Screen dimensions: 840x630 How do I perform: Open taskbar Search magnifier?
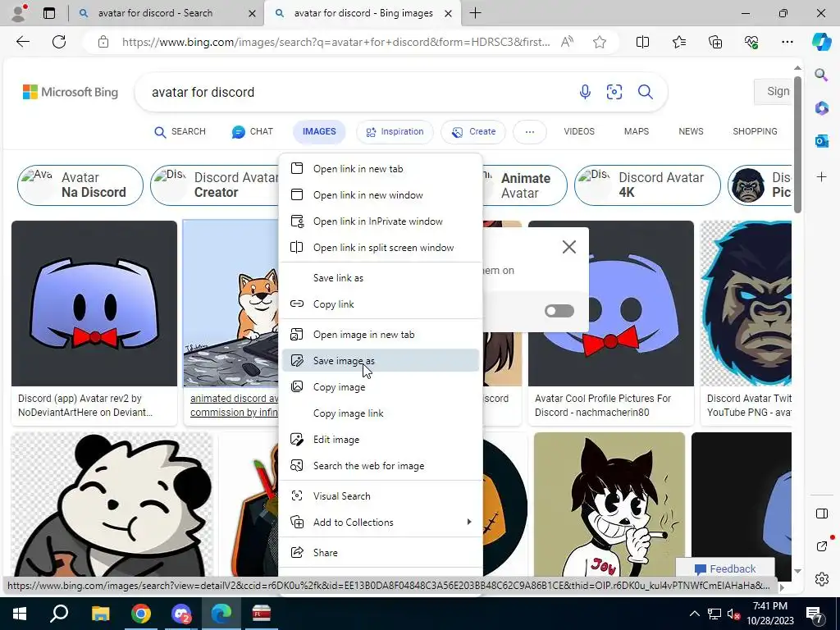coord(59,614)
